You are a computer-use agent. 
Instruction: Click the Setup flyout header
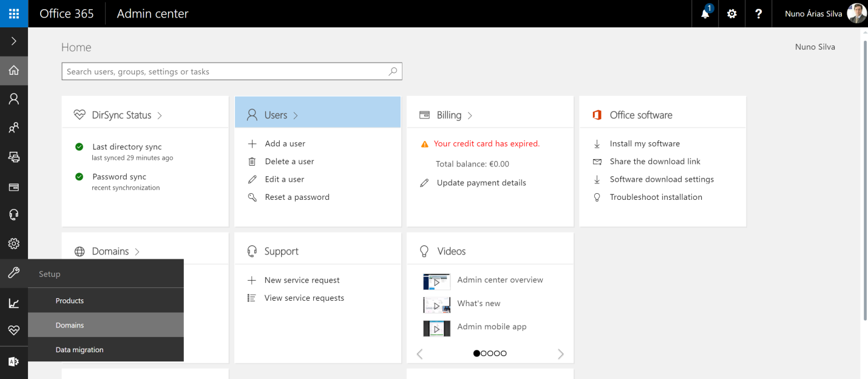coord(106,274)
